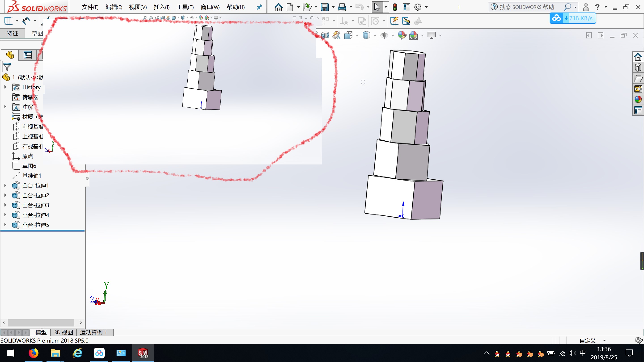Open Appearances color sphere in right task pane
Viewport: 644px width, 362px height.
click(x=638, y=99)
